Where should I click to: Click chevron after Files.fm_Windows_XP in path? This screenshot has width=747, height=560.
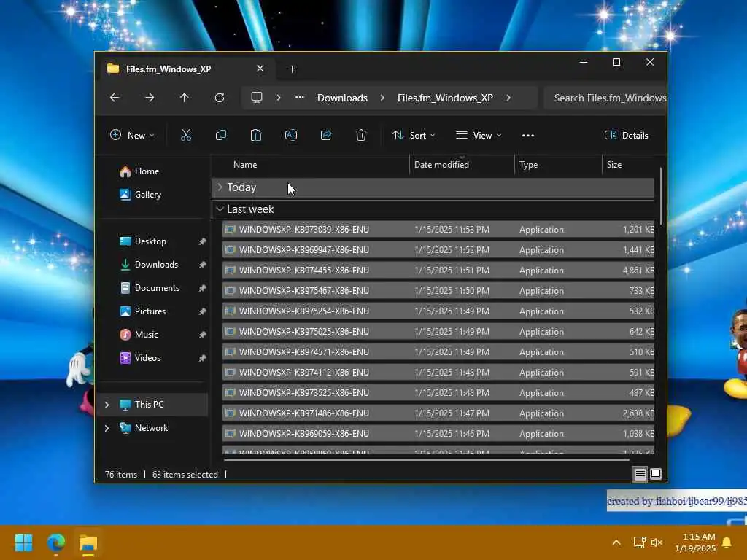[508, 98]
